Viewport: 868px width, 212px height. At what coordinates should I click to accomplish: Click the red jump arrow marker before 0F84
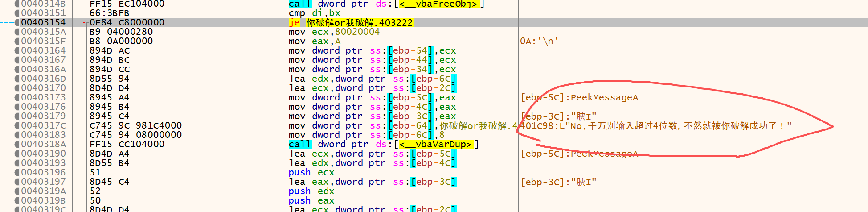(84, 23)
